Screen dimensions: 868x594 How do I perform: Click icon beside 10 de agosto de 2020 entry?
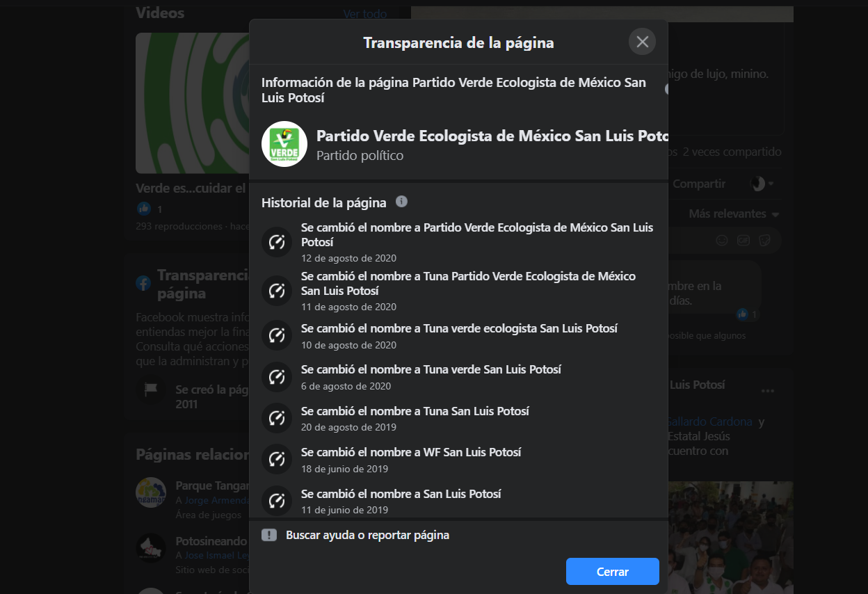pyautogui.click(x=277, y=335)
